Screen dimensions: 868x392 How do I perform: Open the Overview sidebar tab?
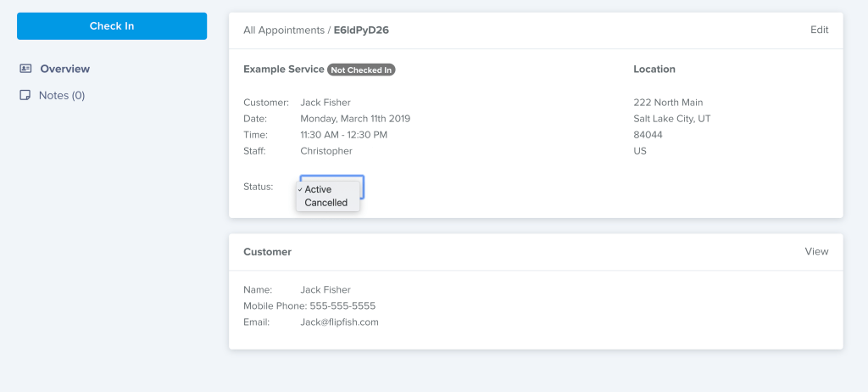[x=64, y=69]
